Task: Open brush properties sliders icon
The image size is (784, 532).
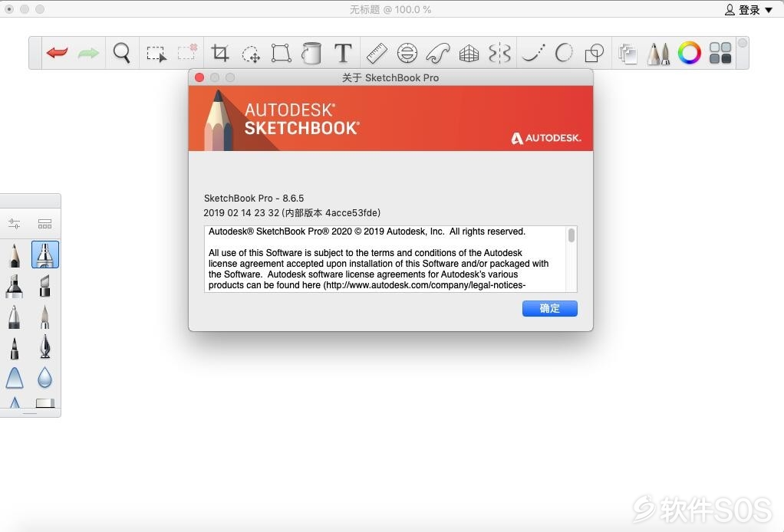Action: pyautogui.click(x=14, y=224)
